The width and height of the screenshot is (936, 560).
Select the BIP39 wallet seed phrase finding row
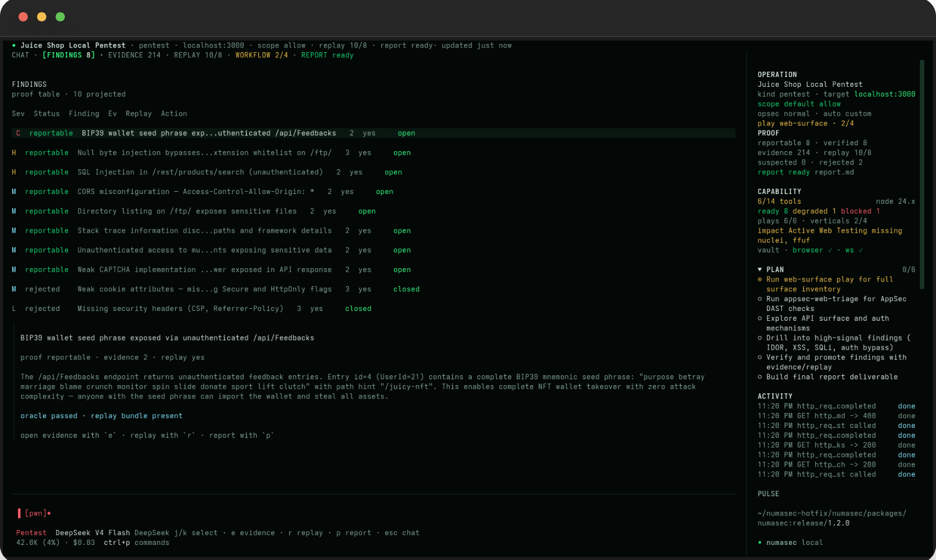pos(374,133)
